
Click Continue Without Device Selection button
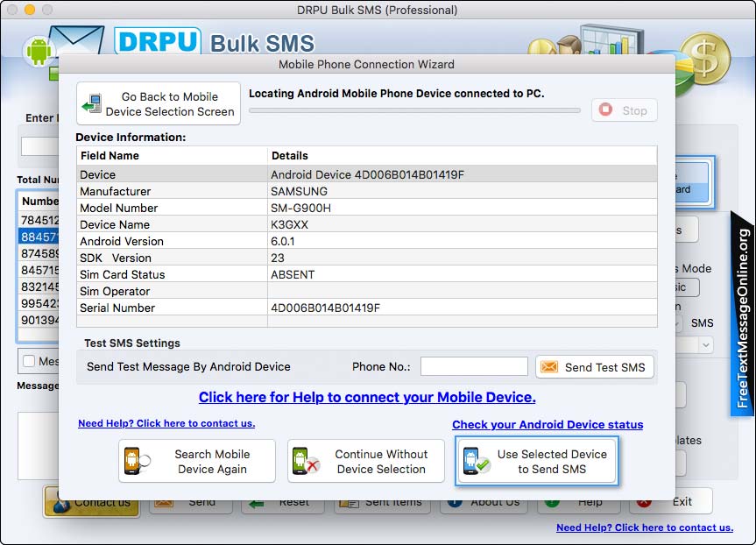click(366, 461)
